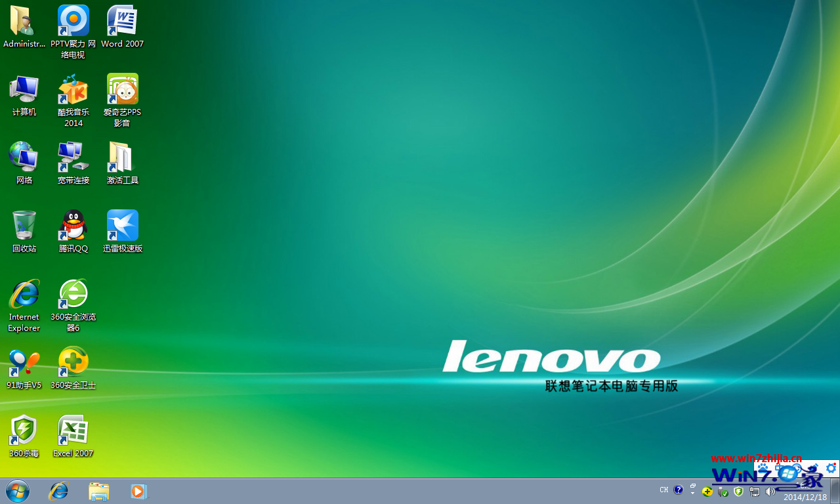This screenshot has width=840, height=504.
Task: Open PPTV聚力网络电视
Action: pyautogui.click(x=73, y=20)
